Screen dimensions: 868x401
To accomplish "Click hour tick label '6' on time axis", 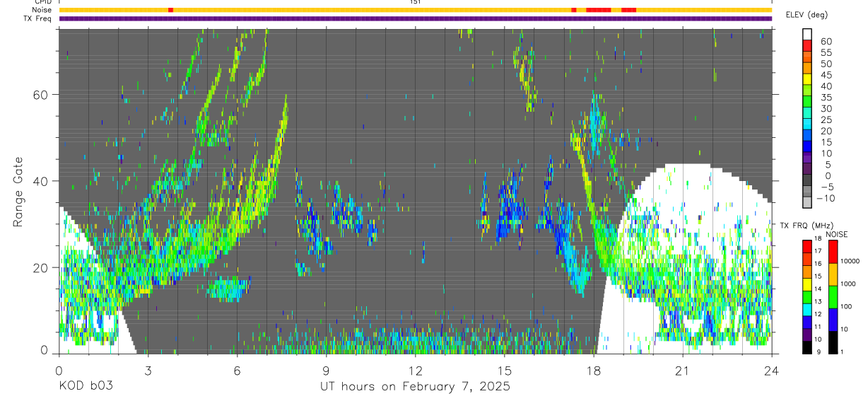I will [x=237, y=371].
